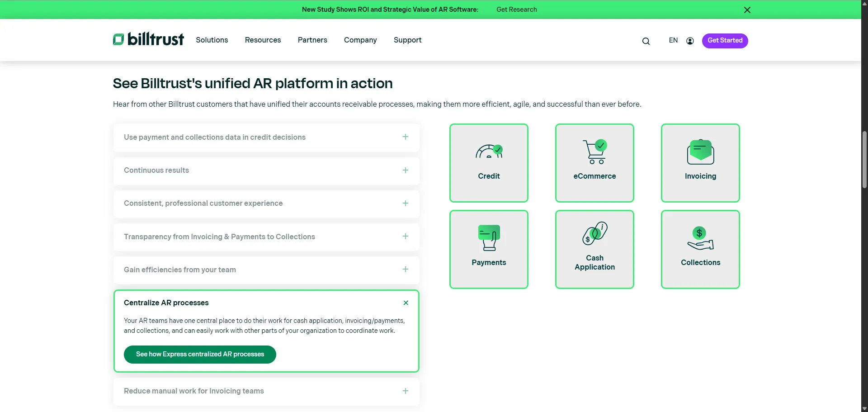This screenshot has height=412, width=868.
Task: Click the Invoicing card label
Action: [700, 176]
